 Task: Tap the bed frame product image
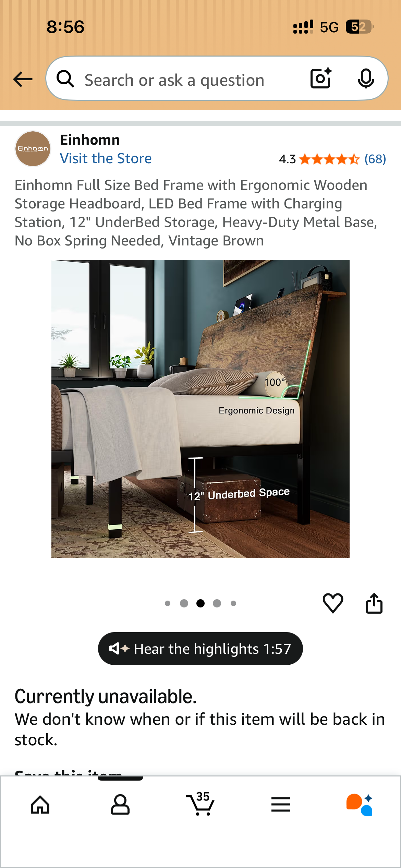[x=200, y=409]
